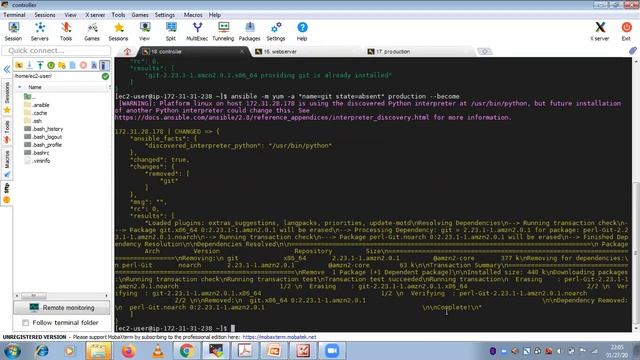This screenshot has height=360, width=640.
Task: Open the Tools menu
Action: [118, 15]
